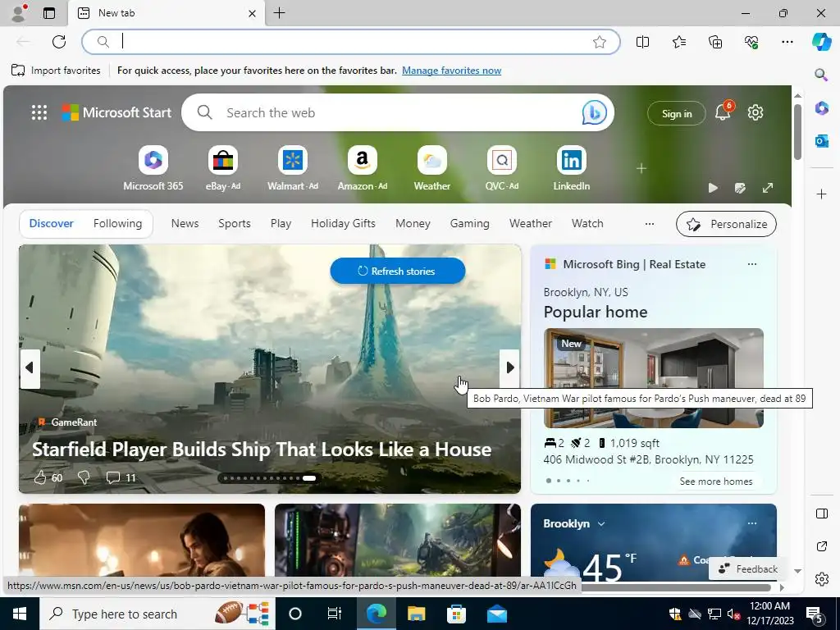Open Browser essentials heart icon
The image size is (840, 630).
[x=751, y=42]
